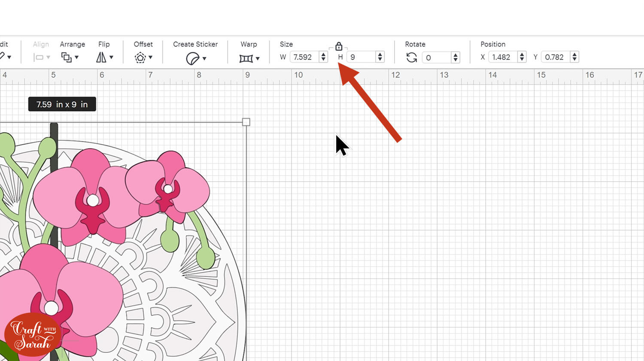Click the Rotate angle input field
This screenshot has height=361, width=644.
pyautogui.click(x=437, y=58)
